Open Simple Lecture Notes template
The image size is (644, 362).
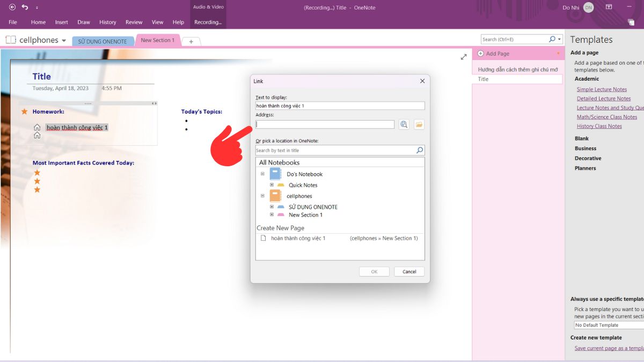(602, 90)
